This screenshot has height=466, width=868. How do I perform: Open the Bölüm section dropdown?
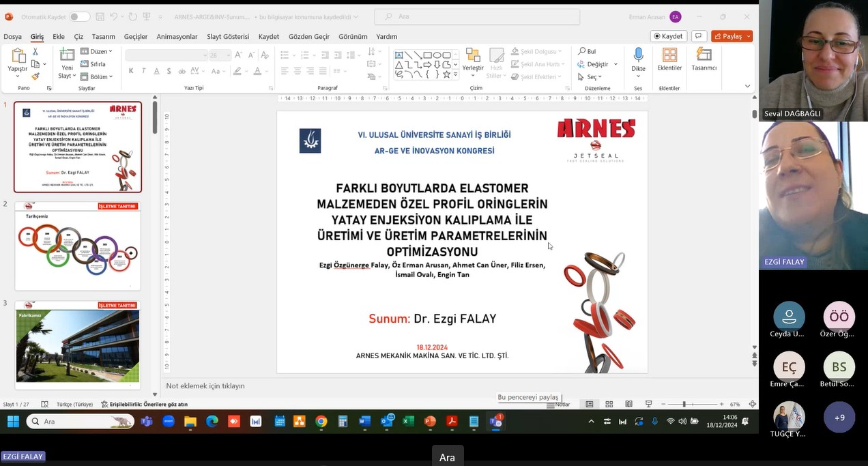96,76
